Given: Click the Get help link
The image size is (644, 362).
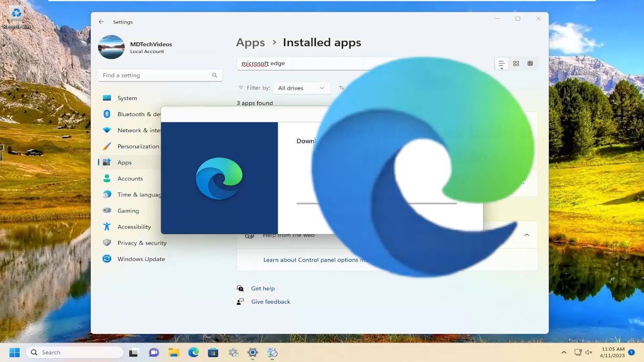Looking at the screenshot, I should click(263, 289).
